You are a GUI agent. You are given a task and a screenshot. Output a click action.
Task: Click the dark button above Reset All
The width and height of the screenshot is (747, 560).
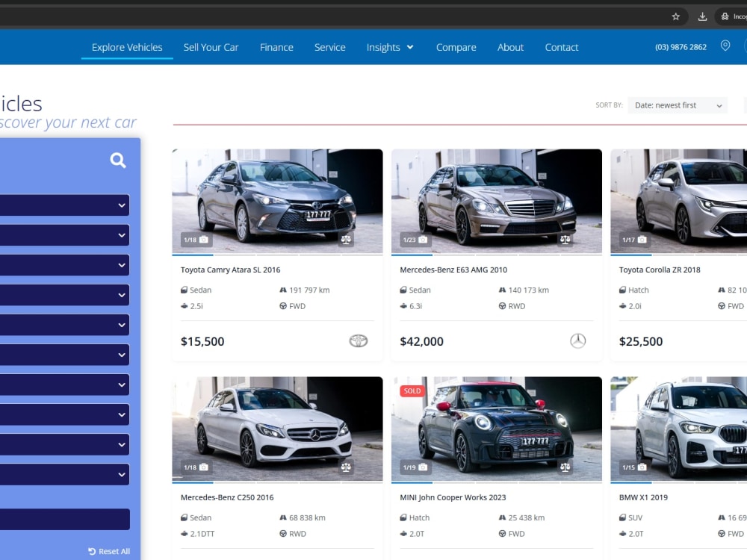[65, 519]
